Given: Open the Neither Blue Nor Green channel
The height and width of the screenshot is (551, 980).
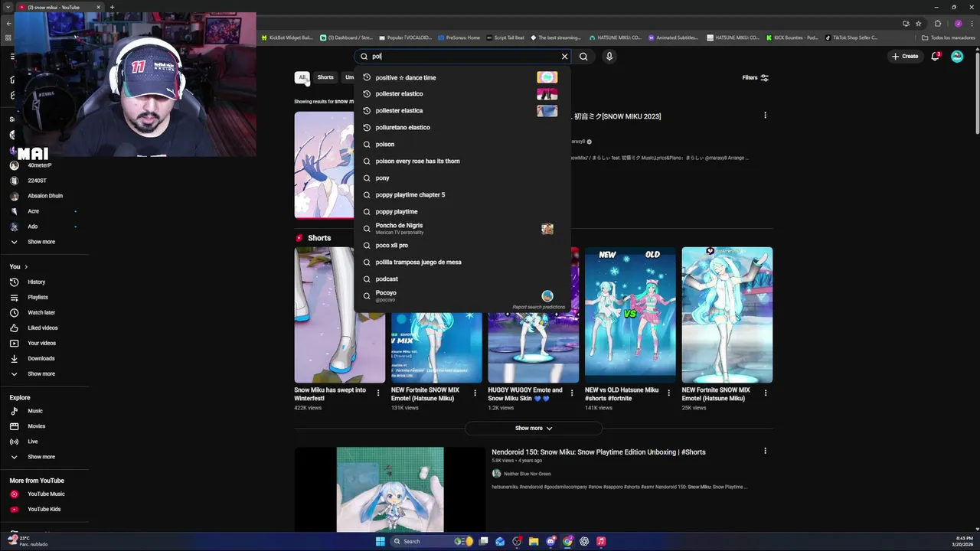Looking at the screenshot, I should point(527,474).
